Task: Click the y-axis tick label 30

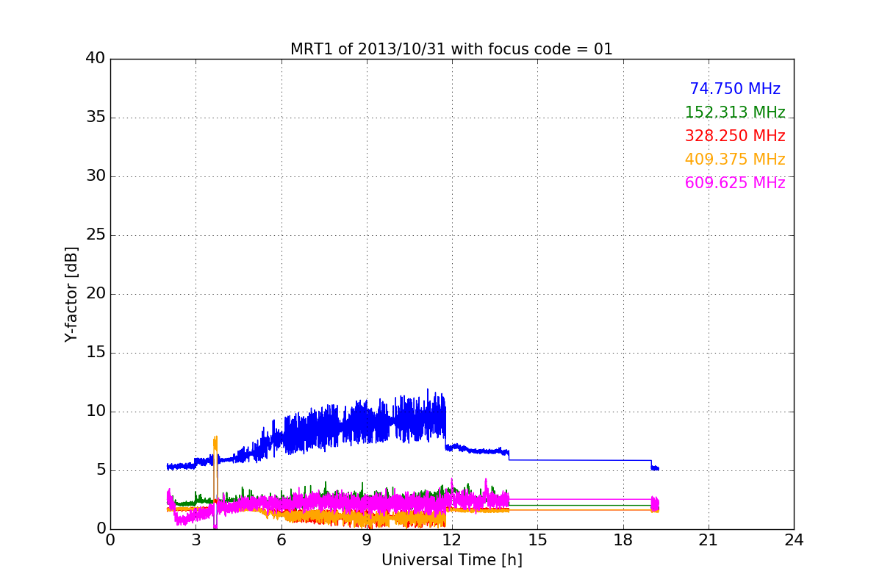Action: click(96, 176)
